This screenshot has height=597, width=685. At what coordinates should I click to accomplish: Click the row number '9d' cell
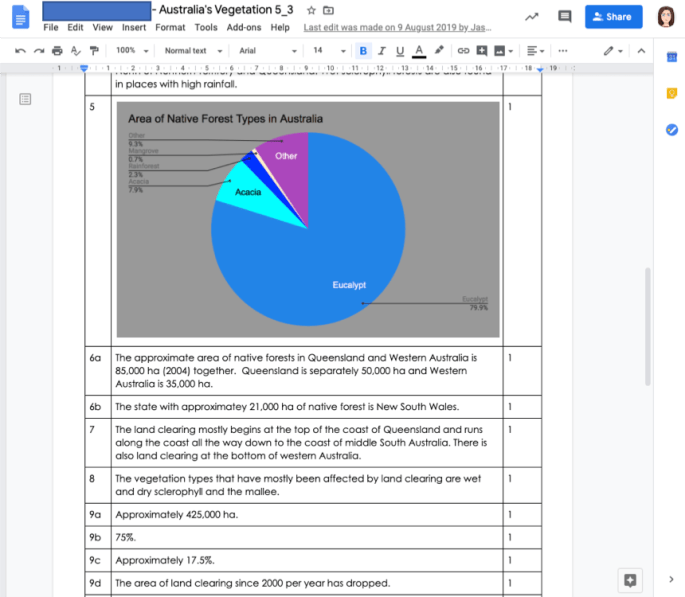coord(98,583)
